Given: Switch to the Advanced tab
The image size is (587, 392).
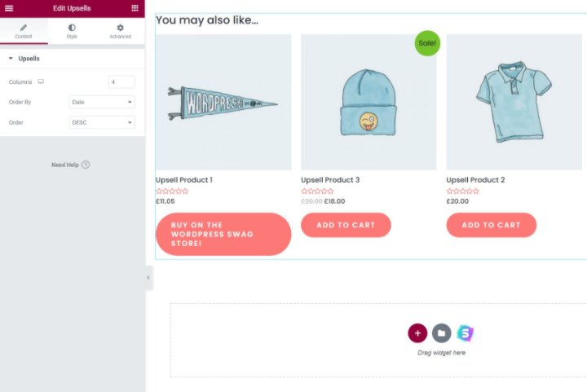Looking at the screenshot, I should 120,32.
